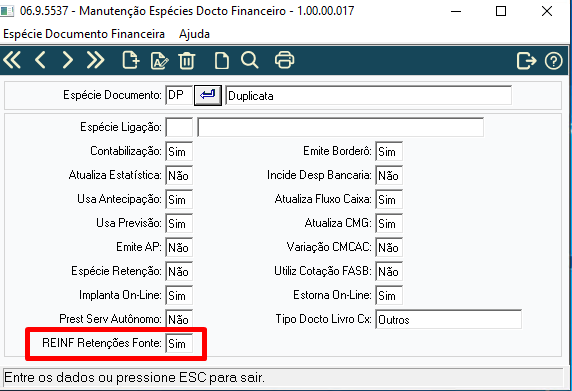This screenshot has height=391, width=572.
Task: Click the 'Contabilização:' label
Action: point(126,151)
